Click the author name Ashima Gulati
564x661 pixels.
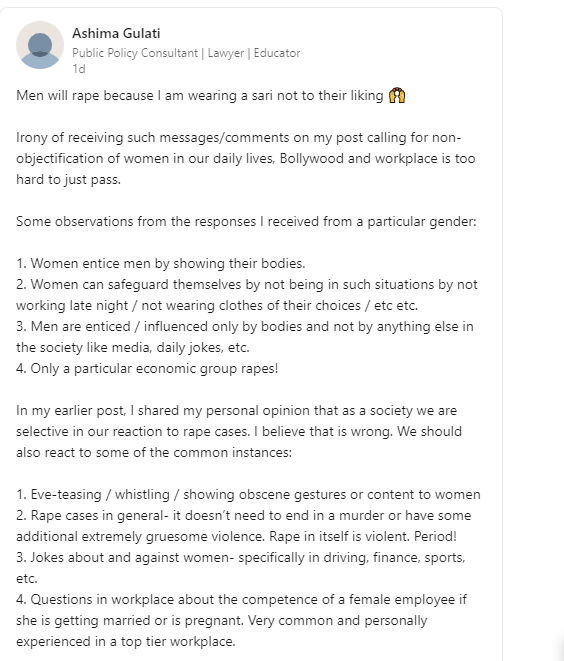[x=116, y=33]
